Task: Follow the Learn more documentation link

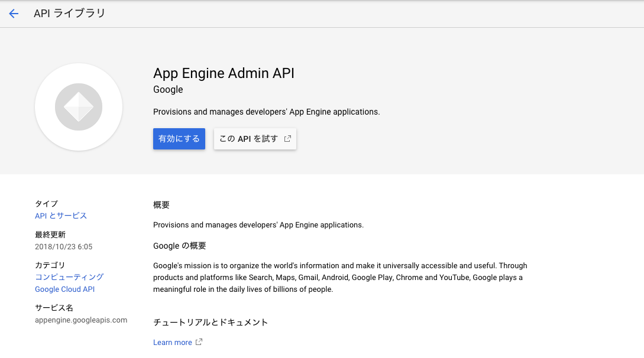Action: pyautogui.click(x=171, y=341)
